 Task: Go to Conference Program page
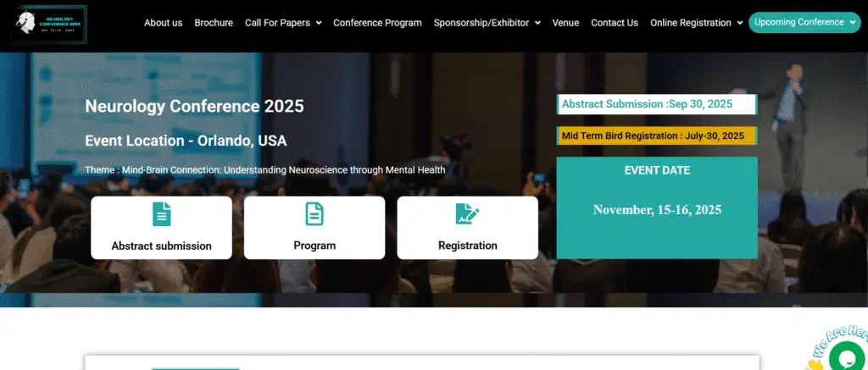(377, 23)
